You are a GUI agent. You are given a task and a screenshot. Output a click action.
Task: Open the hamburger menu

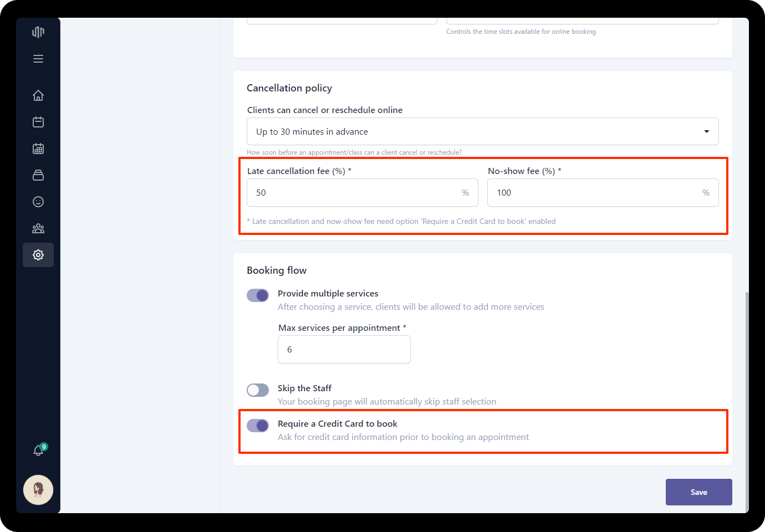(x=38, y=59)
